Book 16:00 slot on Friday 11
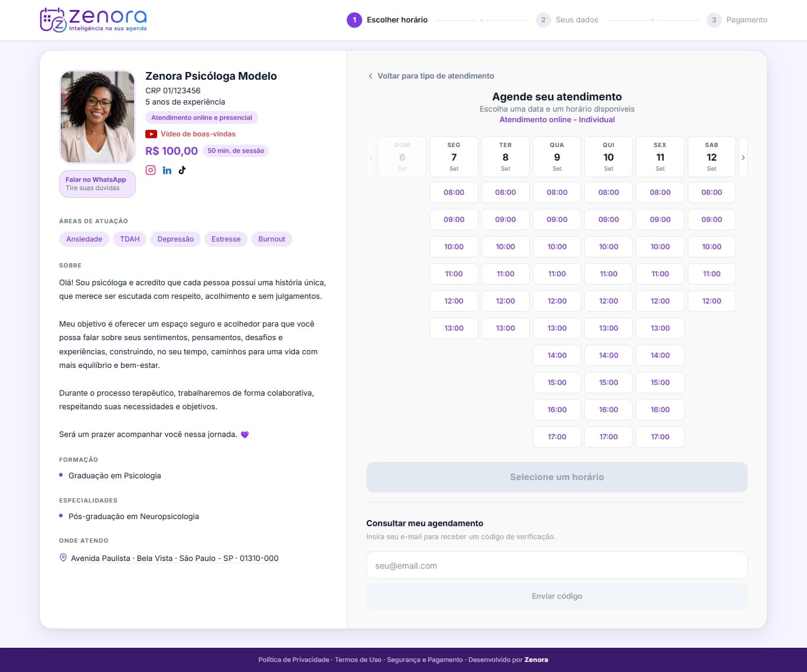Screen dimensions: 807x672 click(660, 410)
